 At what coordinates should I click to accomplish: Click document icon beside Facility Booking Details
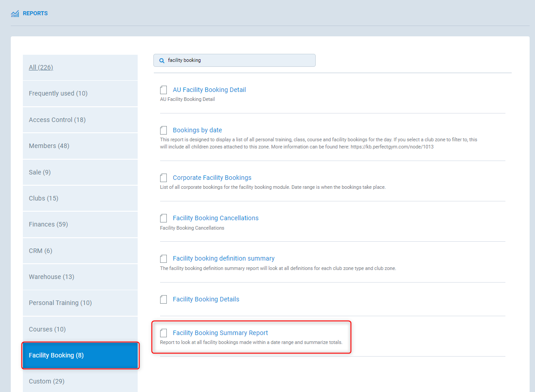coord(164,300)
